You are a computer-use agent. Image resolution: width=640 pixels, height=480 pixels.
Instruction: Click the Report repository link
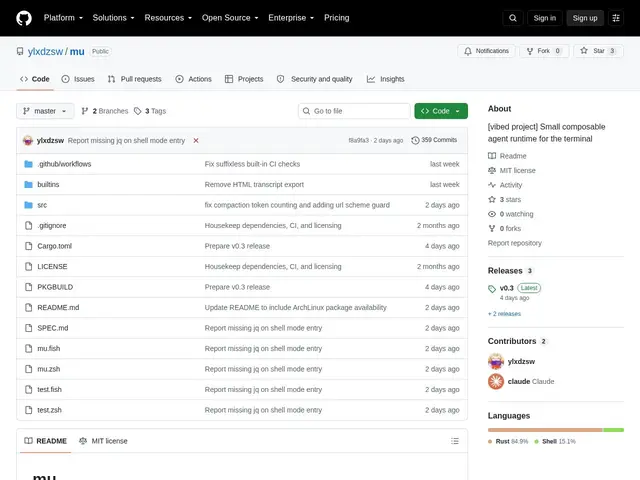click(x=515, y=243)
